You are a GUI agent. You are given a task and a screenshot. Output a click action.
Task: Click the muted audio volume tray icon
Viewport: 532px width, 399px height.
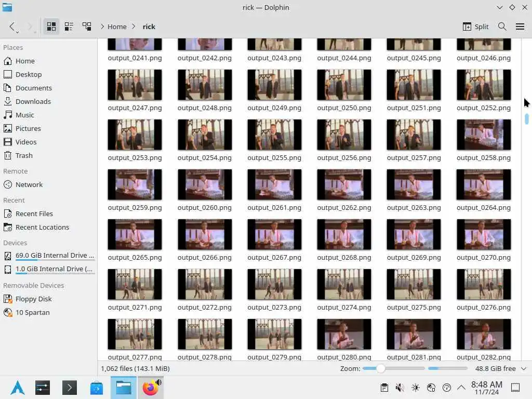coord(400,388)
